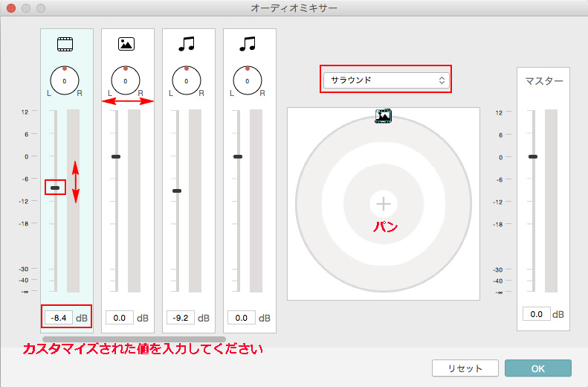Image resolution: width=588 pixels, height=387 pixels.
Task: Click the video clip icon on surround circle
Action: pyautogui.click(x=384, y=116)
